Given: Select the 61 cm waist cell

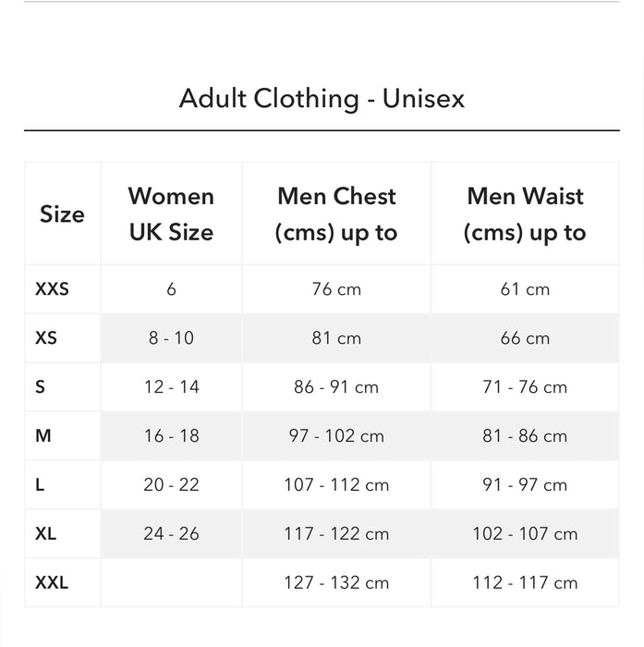Looking at the screenshot, I should click(525, 289).
